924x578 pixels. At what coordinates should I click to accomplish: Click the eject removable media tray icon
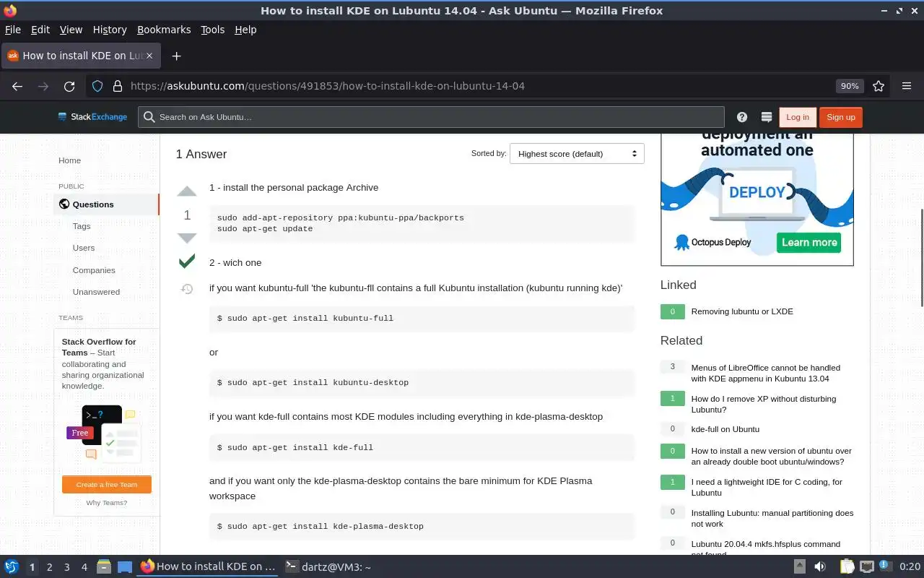click(800, 567)
